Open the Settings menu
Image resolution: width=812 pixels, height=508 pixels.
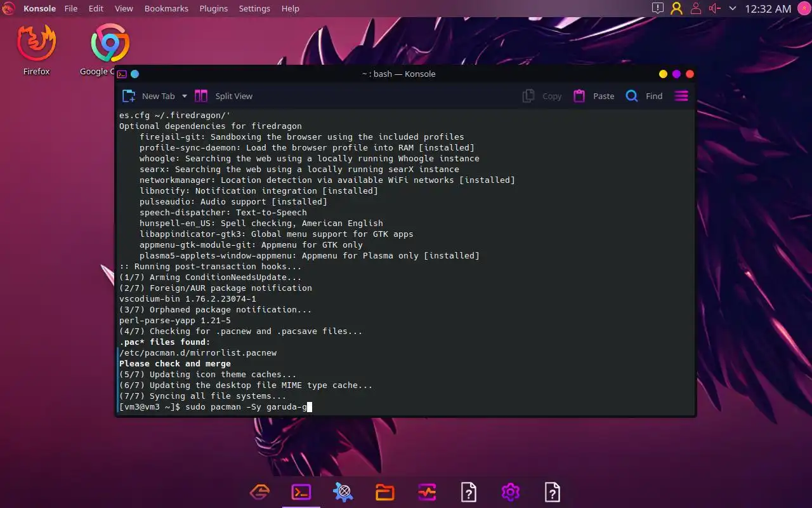[x=254, y=8]
